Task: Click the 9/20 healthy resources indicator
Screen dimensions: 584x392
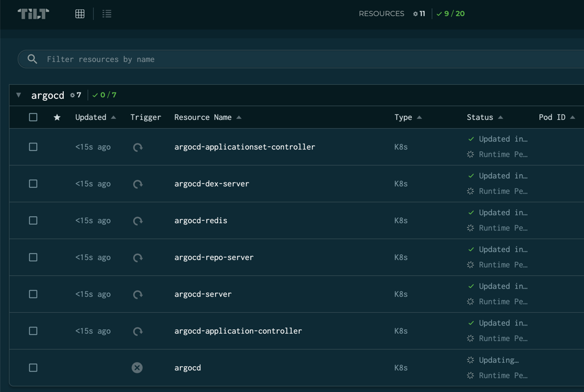Action: (451, 14)
